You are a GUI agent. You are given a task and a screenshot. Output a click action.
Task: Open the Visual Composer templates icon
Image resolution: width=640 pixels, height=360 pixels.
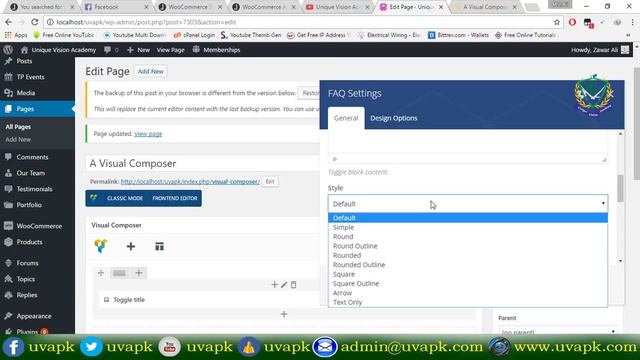click(x=159, y=246)
